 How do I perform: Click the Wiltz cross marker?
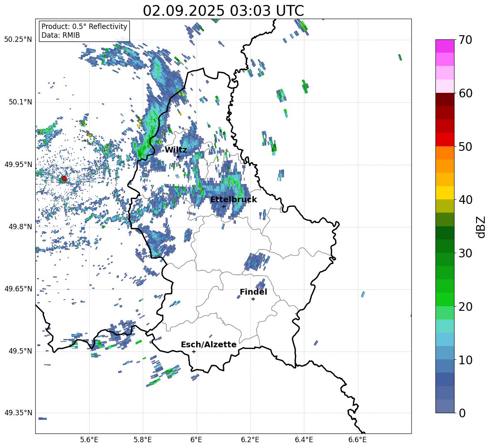coord(178,157)
